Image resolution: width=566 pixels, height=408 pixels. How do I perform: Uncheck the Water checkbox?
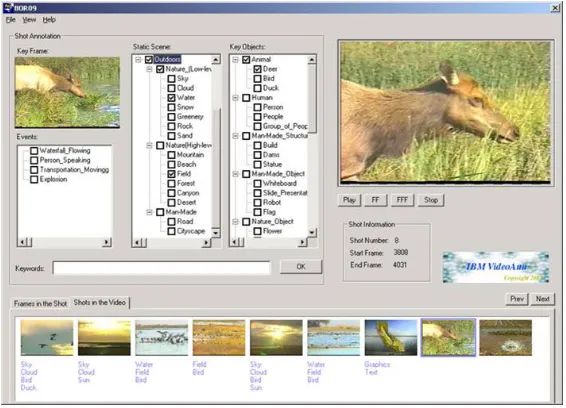[171, 97]
